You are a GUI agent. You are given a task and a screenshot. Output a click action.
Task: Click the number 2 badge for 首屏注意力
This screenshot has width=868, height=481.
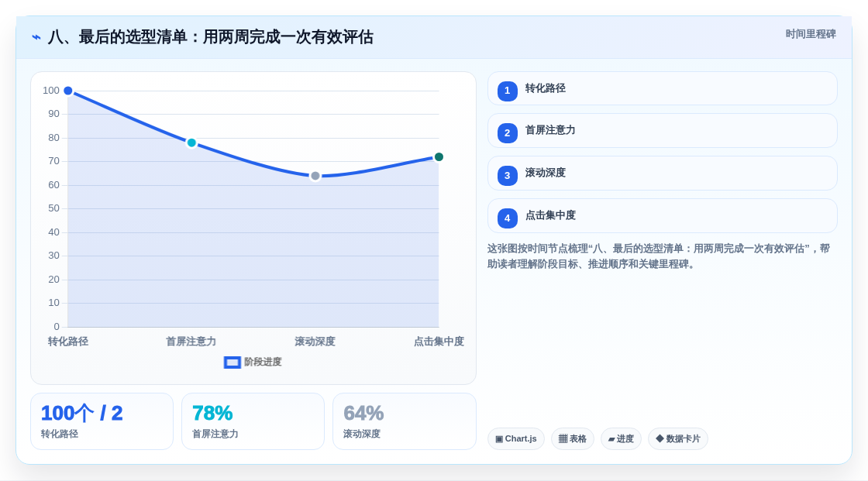click(507, 133)
